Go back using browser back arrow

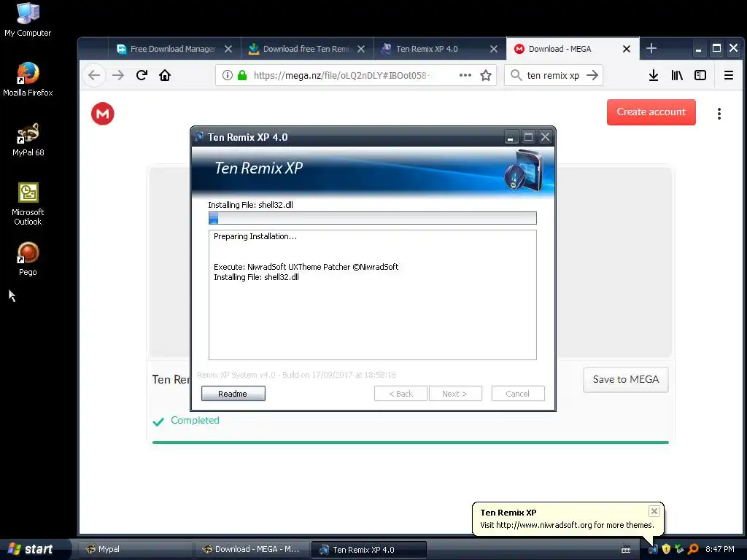coord(94,75)
